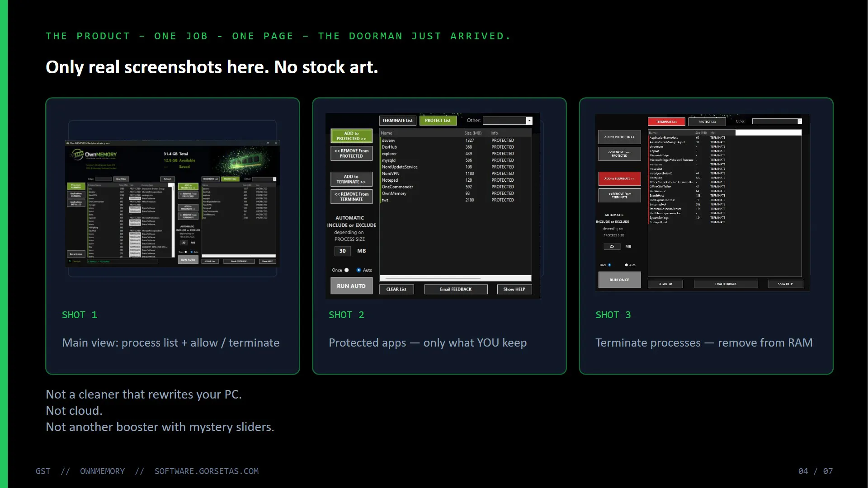Screen dimensions: 868x488
Task: Open the Other dropdown in Shot 3
Action: point(777,121)
